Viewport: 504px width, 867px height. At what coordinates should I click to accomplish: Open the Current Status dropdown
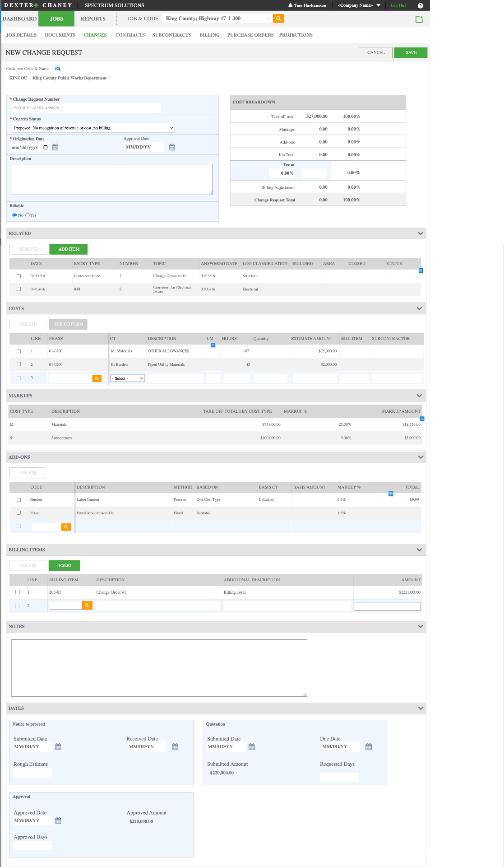tap(93, 128)
